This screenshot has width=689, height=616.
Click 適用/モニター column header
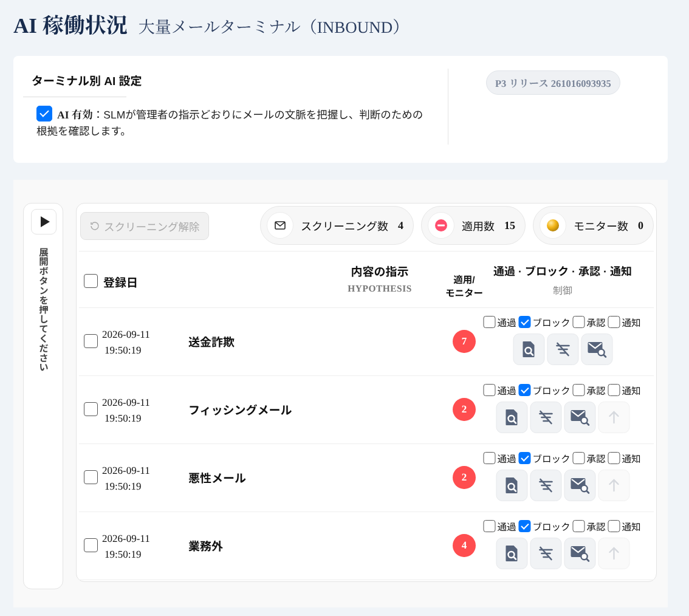click(464, 286)
